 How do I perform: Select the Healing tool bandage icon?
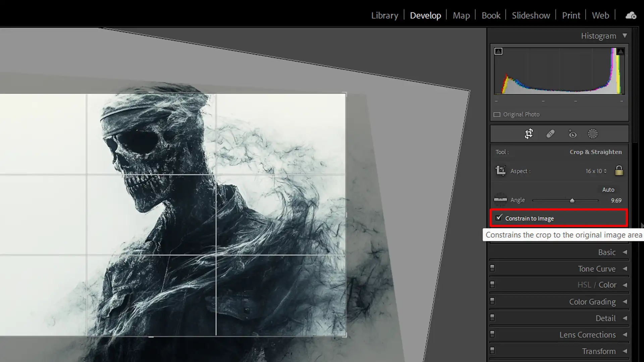550,134
